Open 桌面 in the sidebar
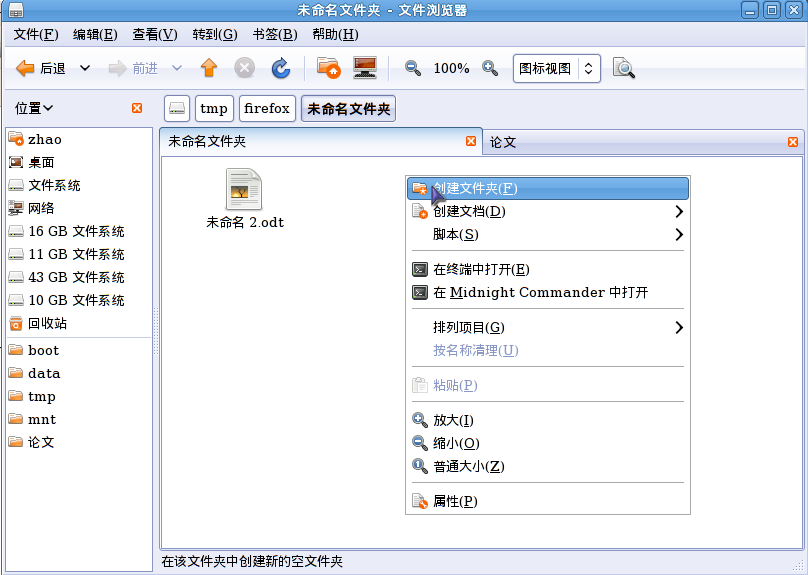The width and height of the screenshot is (808, 575). pos(80,162)
